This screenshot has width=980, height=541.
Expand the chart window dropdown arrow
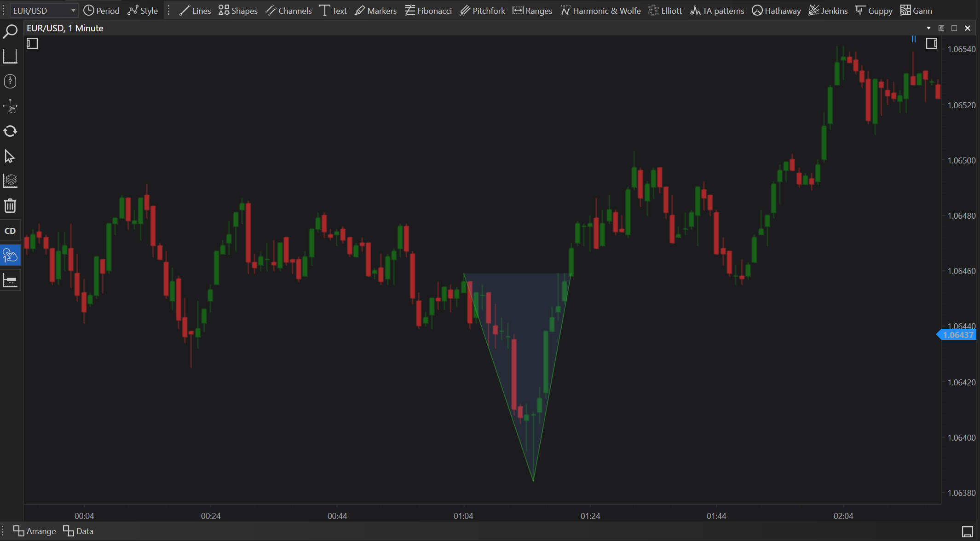click(928, 28)
